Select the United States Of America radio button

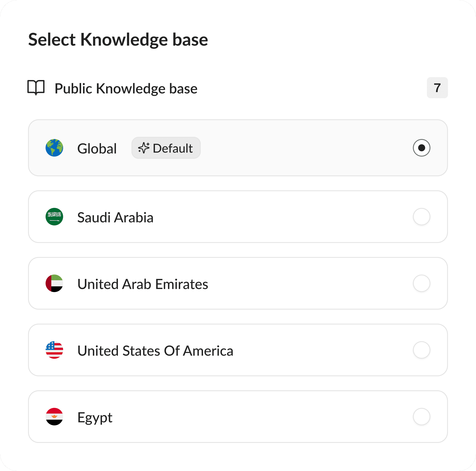(421, 350)
